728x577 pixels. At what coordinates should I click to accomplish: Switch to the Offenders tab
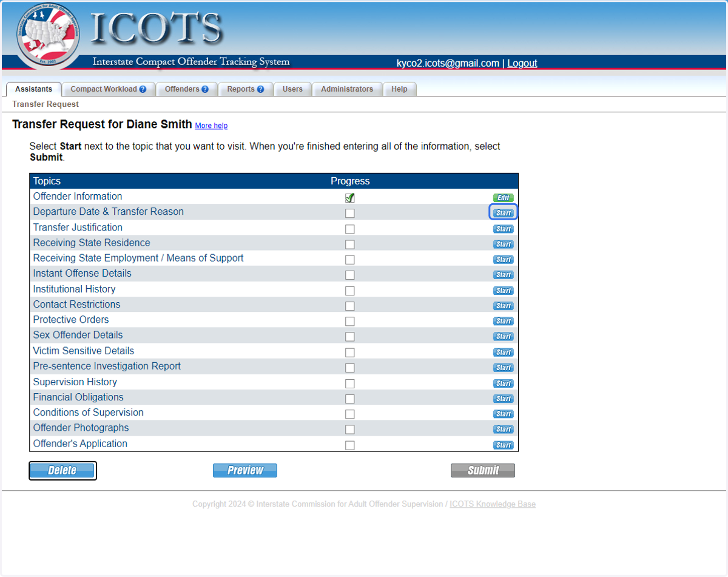187,89
